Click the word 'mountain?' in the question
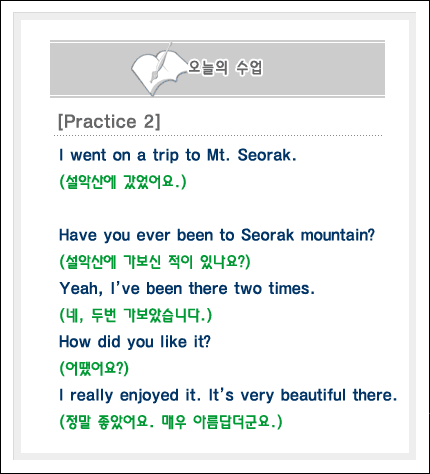430x474 pixels. pos(338,235)
